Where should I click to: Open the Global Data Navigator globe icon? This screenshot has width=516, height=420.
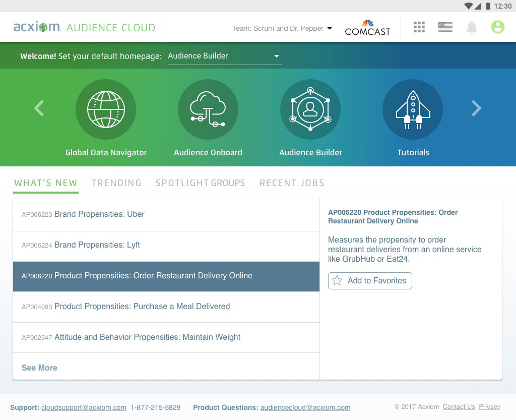(106, 109)
